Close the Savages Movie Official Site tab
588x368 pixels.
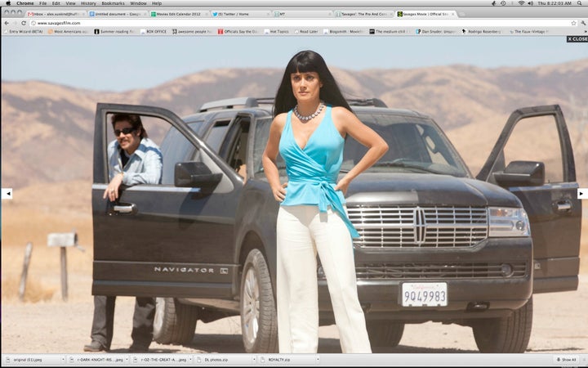pyautogui.click(x=452, y=14)
